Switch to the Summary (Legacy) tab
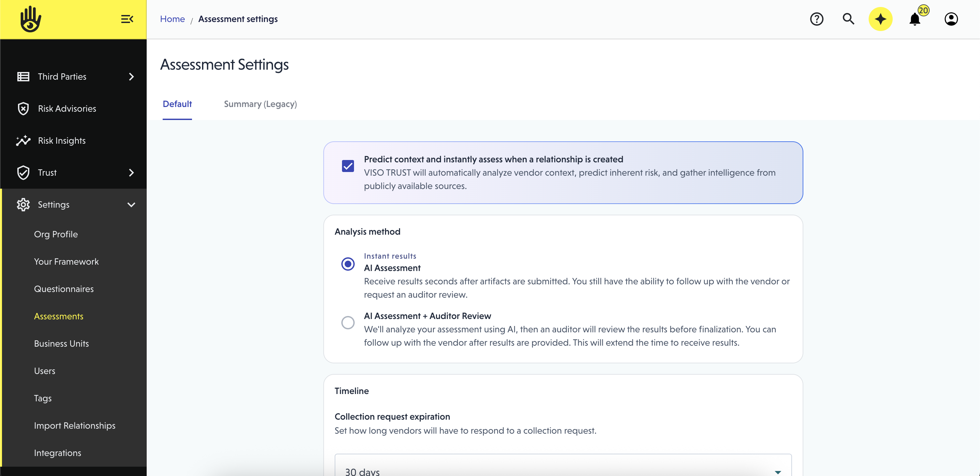The image size is (980, 476). tap(260, 104)
